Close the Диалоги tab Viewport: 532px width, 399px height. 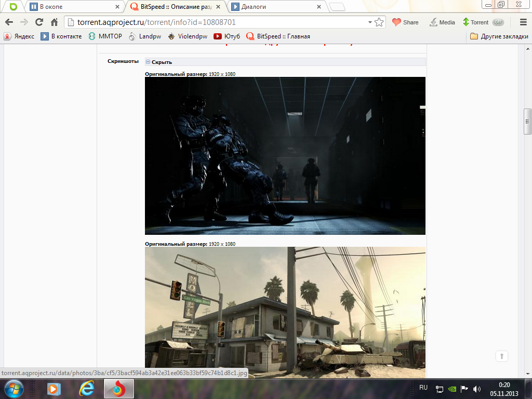(x=319, y=7)
